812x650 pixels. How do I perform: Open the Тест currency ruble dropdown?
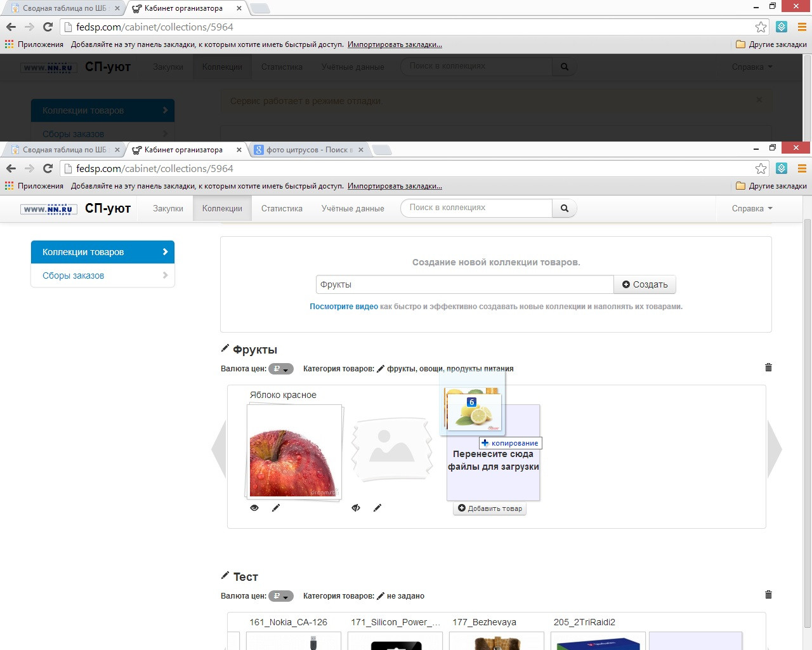pos(280,596)
